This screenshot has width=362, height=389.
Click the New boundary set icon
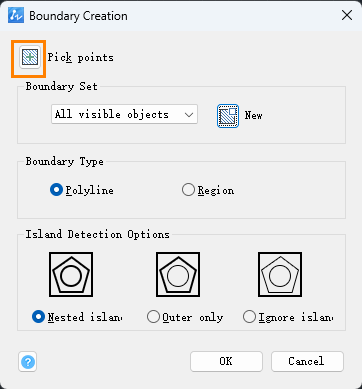point(228,116)
